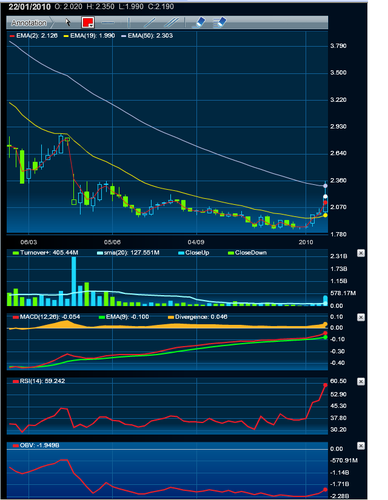Close the Turnover volume panel
388x500 pixels.
tap(361, 253)
